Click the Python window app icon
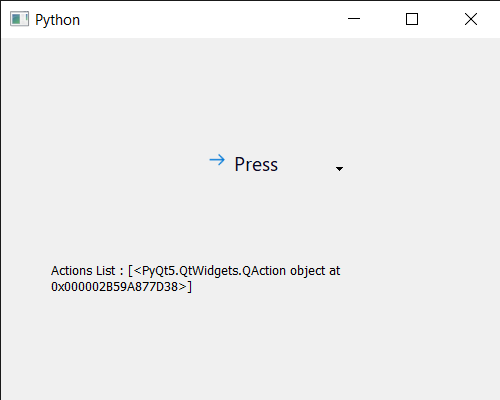The height and width of the screenshot is (400, 500). [x=19, y=19]
